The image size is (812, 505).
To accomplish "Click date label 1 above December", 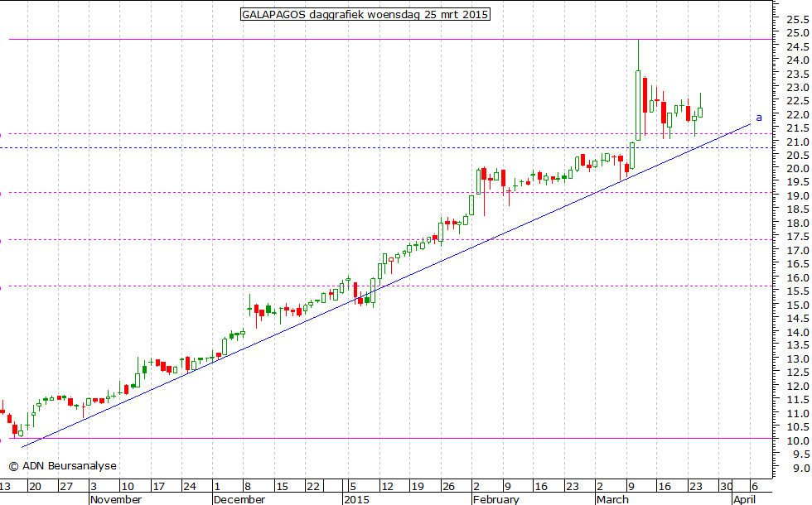I will (217, 487).
